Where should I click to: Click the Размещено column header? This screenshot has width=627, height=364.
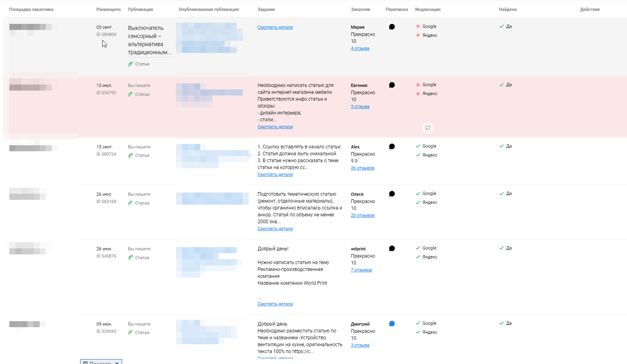coord(108,9)
